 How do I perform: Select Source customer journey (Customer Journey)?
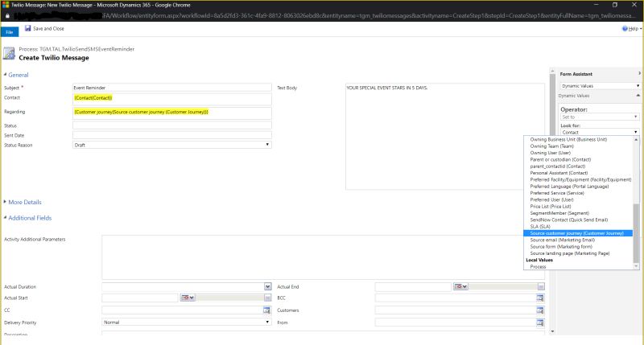(x=578, y=233)
